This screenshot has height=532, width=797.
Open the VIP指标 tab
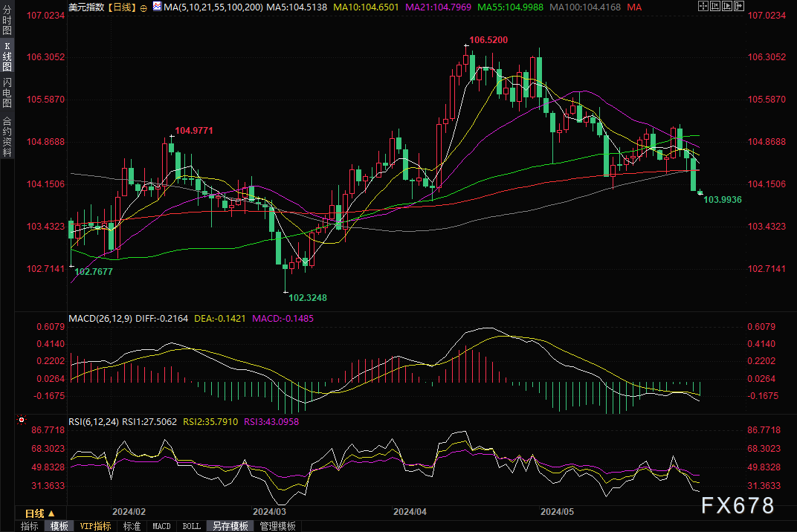coord(95,526)
